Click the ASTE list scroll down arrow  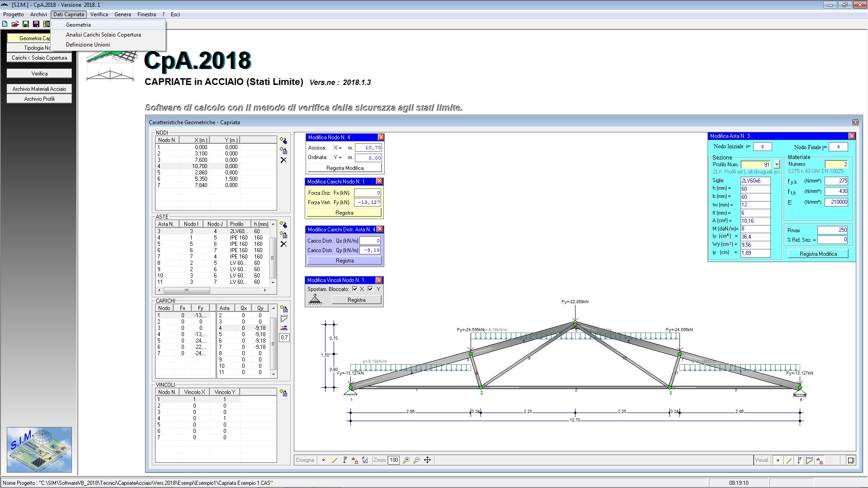tap(273, 282)
